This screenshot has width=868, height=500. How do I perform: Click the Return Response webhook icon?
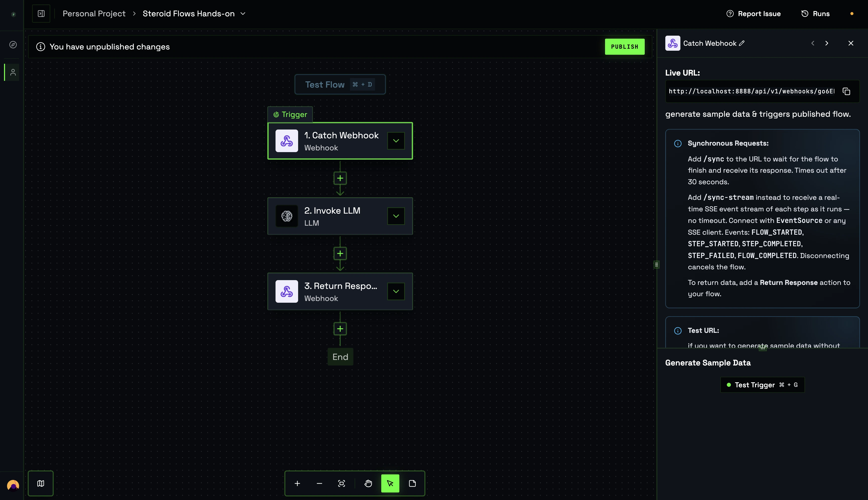pos(287,291)
